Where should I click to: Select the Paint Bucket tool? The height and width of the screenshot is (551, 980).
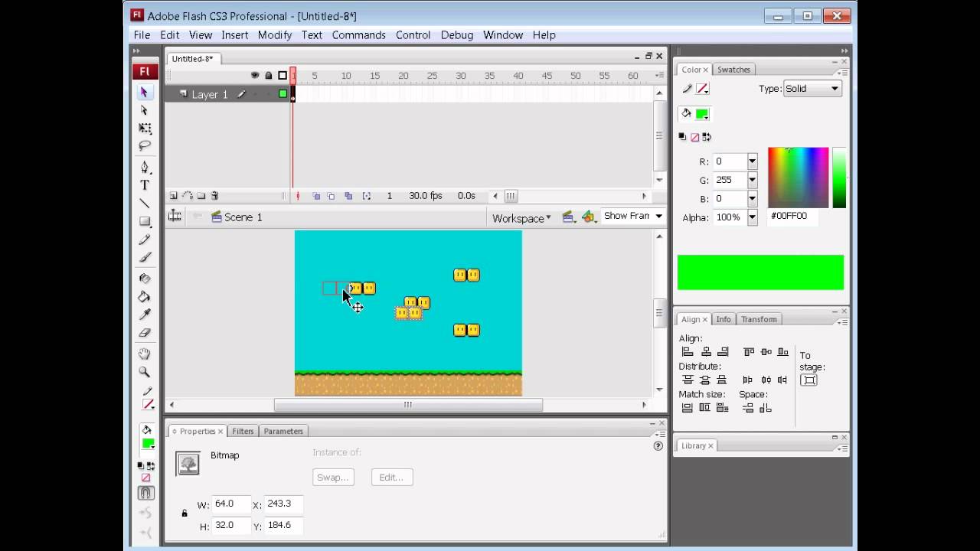[x=145, y=297]
